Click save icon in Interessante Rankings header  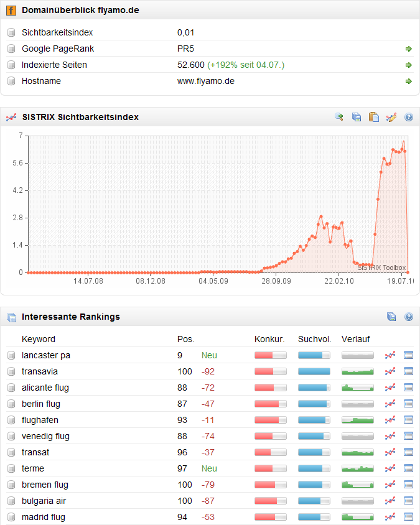pos(391,317)
